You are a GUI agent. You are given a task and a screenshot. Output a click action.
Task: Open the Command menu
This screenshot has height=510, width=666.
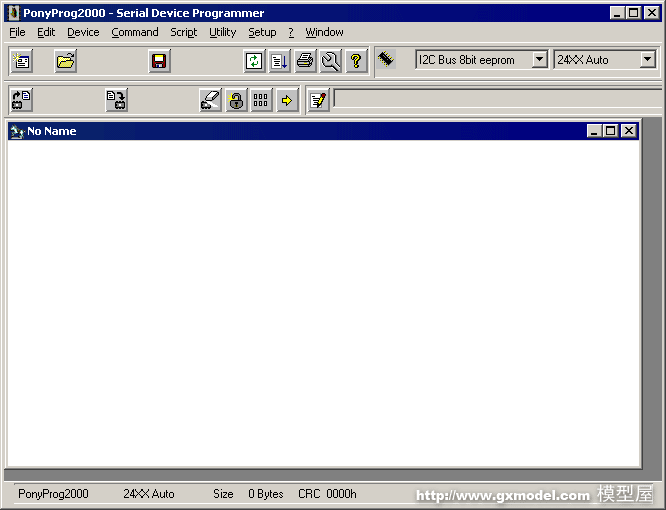[134, 32]
